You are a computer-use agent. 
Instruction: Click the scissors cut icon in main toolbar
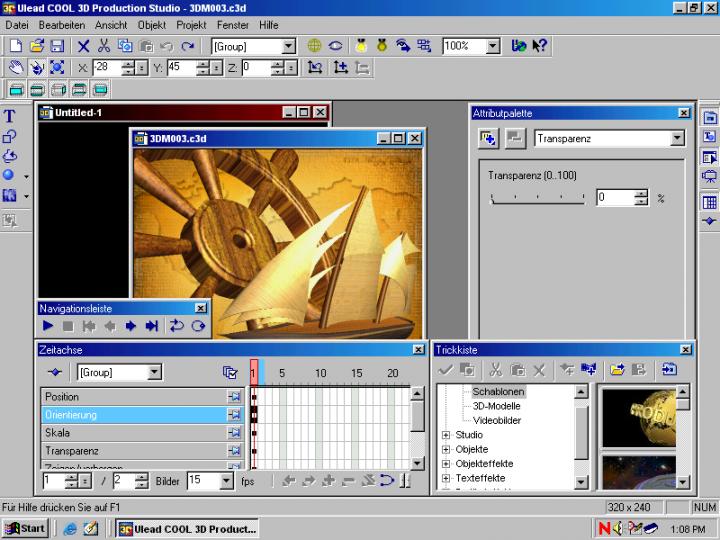pos(104,46)
